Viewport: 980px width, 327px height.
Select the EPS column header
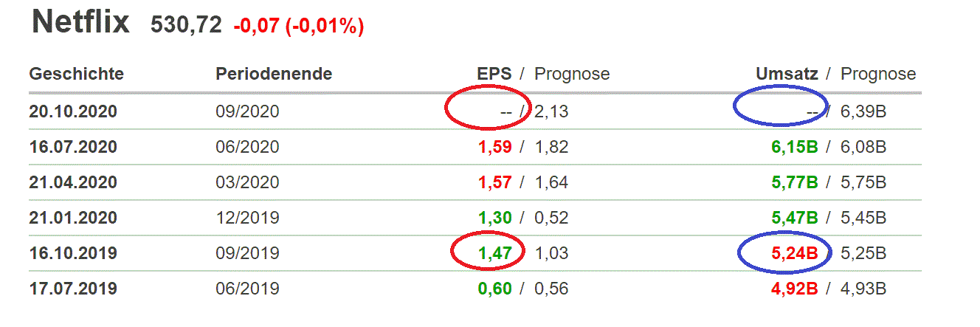(x=494, y=74)
